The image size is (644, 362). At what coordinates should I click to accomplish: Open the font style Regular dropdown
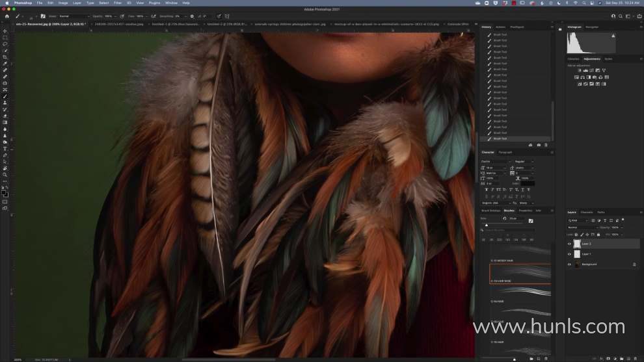(x=523, y=161)
